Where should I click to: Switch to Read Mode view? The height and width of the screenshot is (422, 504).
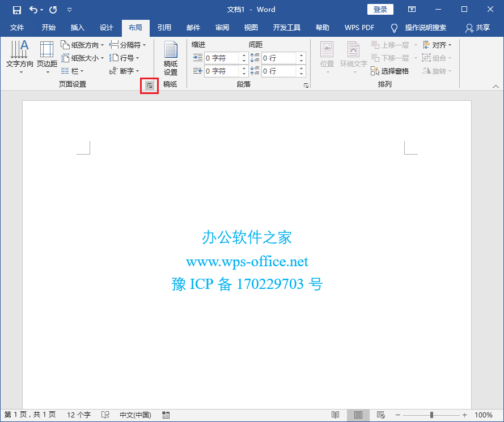tap(335, 415)
